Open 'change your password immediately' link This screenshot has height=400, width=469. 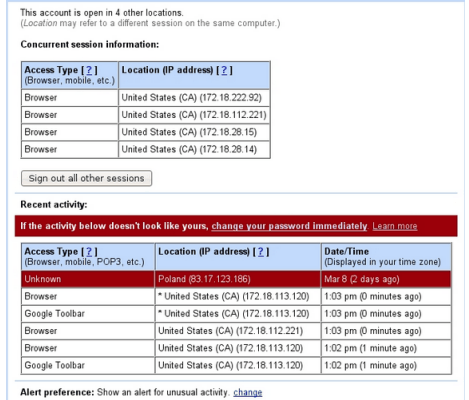click(289, 226)
